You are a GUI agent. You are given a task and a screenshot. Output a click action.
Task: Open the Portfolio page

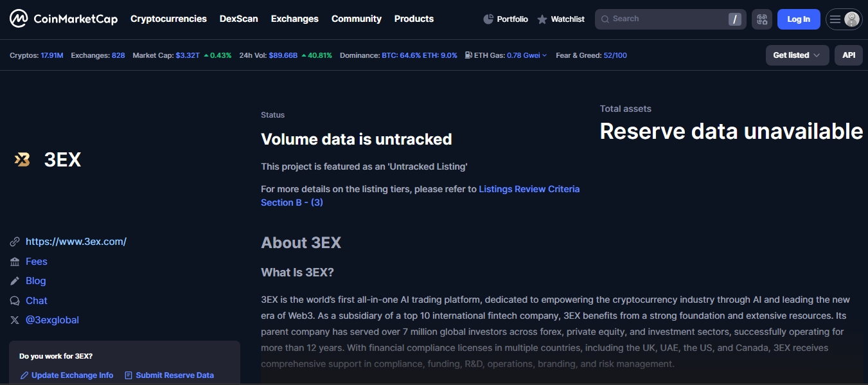click(x=506, y=19)
